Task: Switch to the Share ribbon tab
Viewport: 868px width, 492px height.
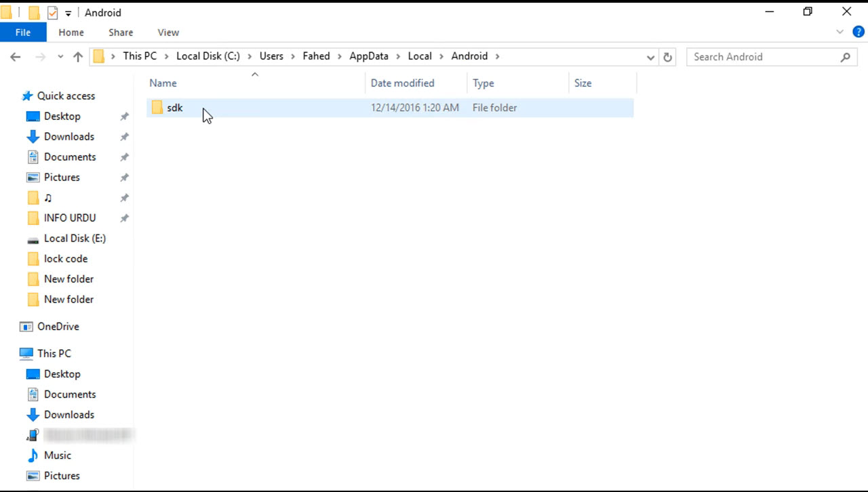Action: (121, 33)
